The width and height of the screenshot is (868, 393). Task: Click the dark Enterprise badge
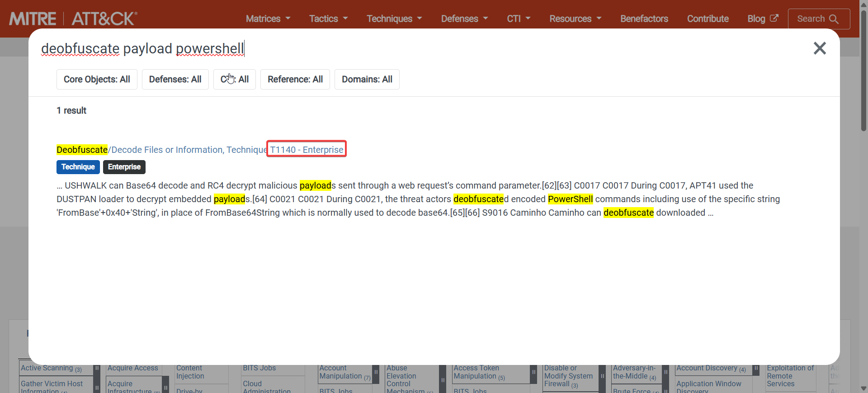124,167
